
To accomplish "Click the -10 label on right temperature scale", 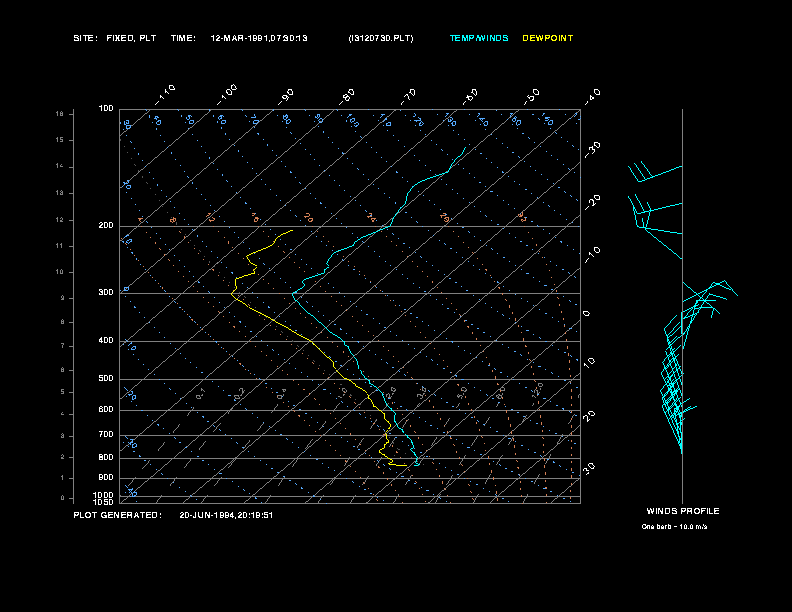I will click(592, 255).
